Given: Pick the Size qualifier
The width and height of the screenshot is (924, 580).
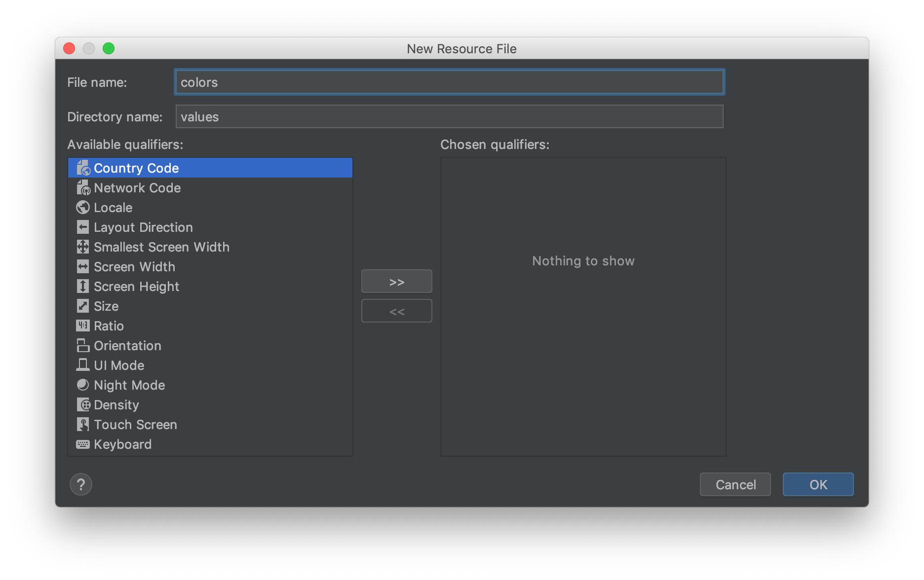Looking at the screenshot, I should coord(210,306).
